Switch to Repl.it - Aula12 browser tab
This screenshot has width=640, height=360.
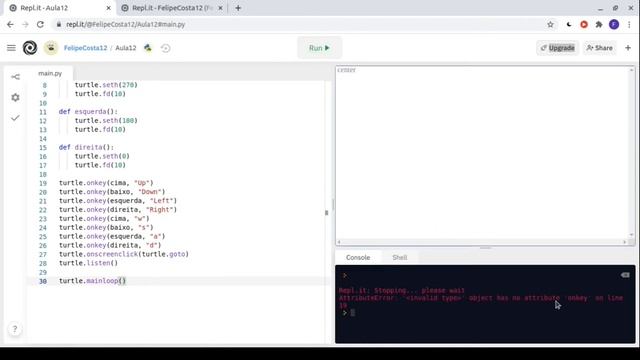click(x=59, y=8)
